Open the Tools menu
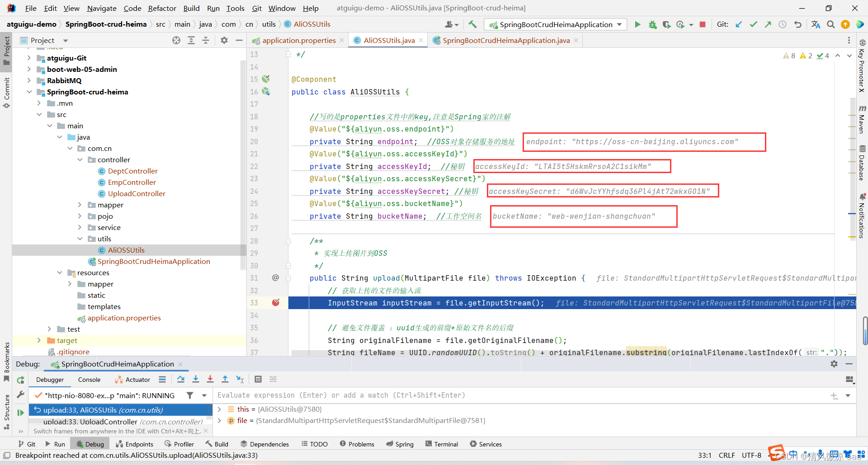868x465 pixels. 235,8
